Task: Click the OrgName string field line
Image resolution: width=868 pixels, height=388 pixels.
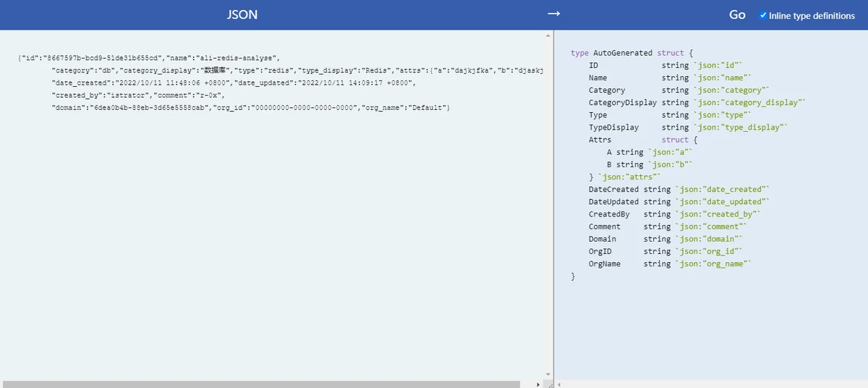Action: pos(671,263)
